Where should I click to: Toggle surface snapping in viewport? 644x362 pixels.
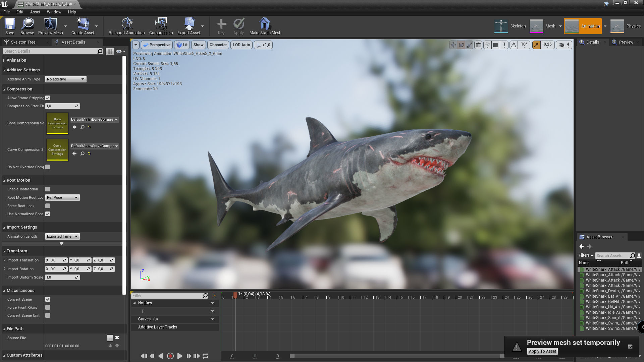click(487, 45)
